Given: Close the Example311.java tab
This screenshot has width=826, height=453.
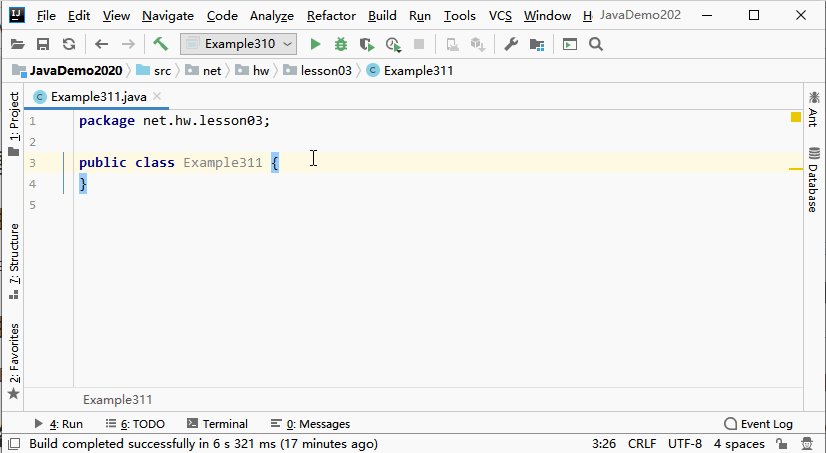Looking at the screenshot, I should pyautogui.click(x=157, y=96).
